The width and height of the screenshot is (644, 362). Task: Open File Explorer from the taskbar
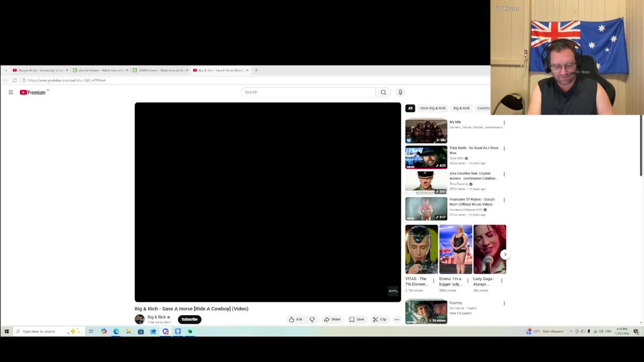pos(128,331)
